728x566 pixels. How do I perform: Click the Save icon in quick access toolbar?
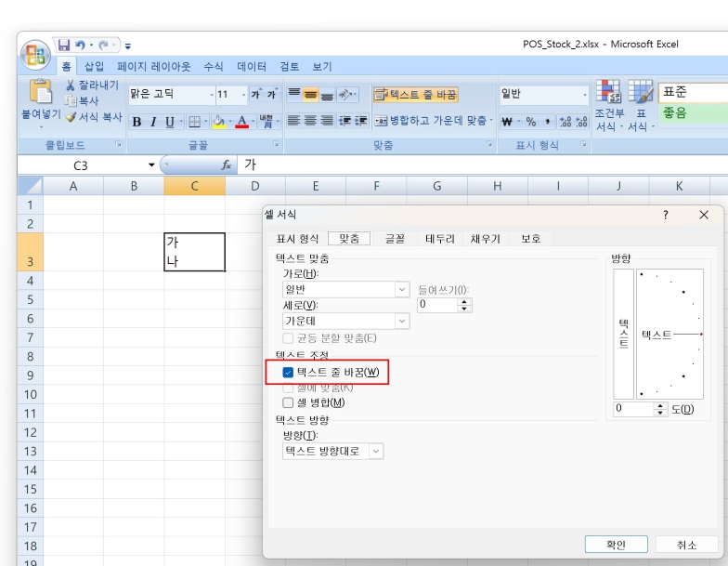[x=64, y=45]
